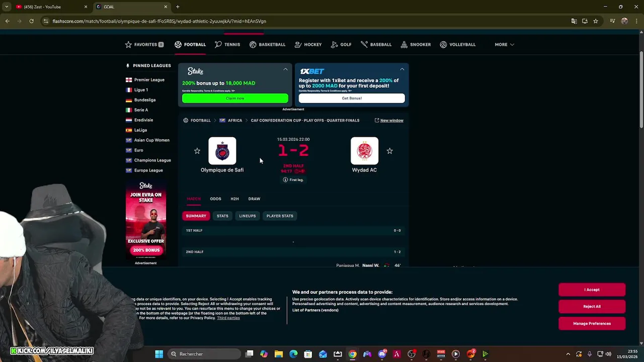The width and height of the screenshot is (644, 362).
Task: Favorite Wydad AC star
Action: (389, 151)
